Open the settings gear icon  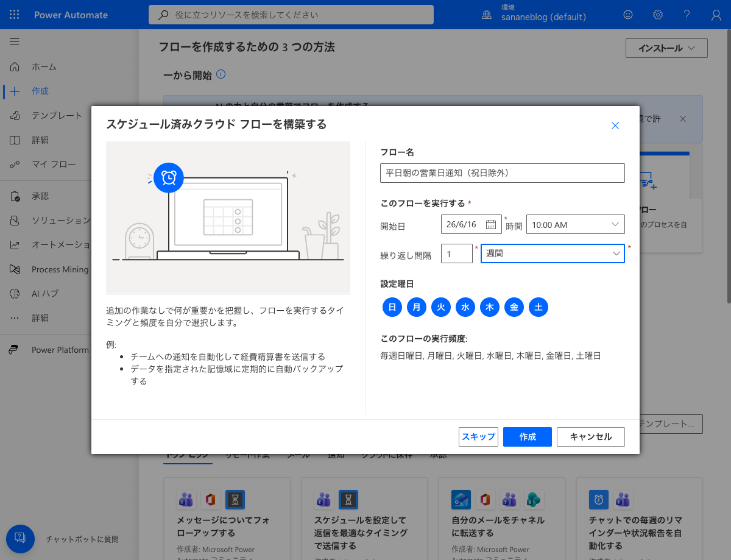point(658,15)
